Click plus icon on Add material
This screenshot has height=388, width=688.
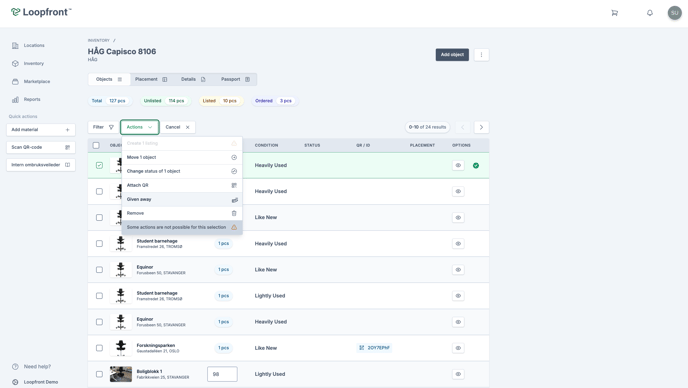tap(67, 129)
